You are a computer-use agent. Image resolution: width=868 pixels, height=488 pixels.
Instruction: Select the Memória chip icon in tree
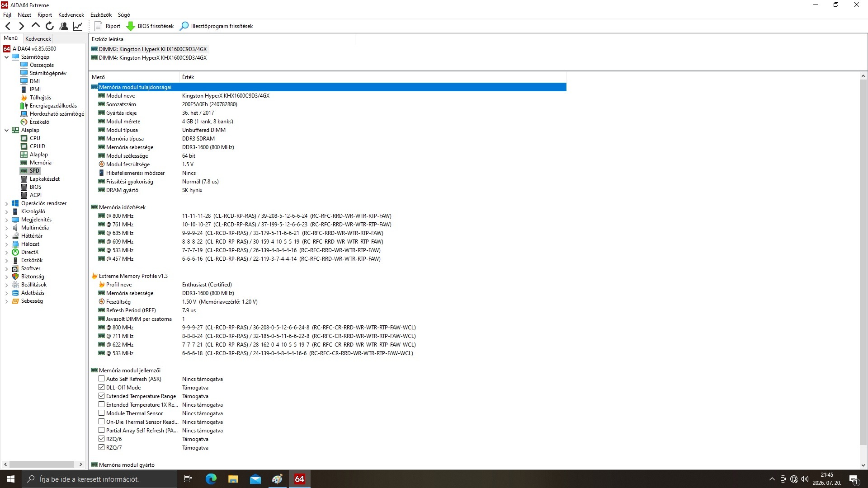pos(24,163)
